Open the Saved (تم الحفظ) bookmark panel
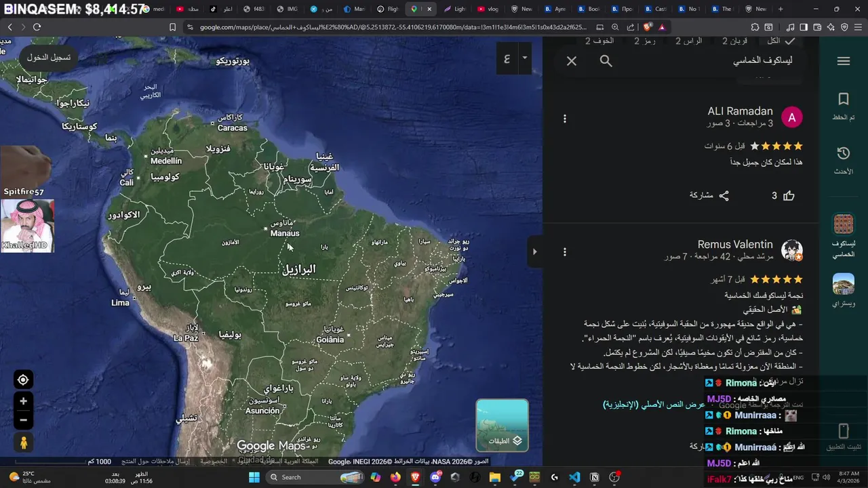This screenshot has width=868, height=488. click(x=844, y=106)
